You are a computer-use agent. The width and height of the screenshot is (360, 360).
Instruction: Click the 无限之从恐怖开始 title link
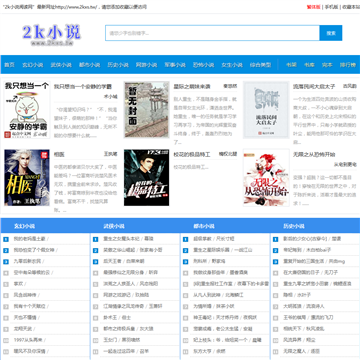pyautogui.click(x=314, y=154)
